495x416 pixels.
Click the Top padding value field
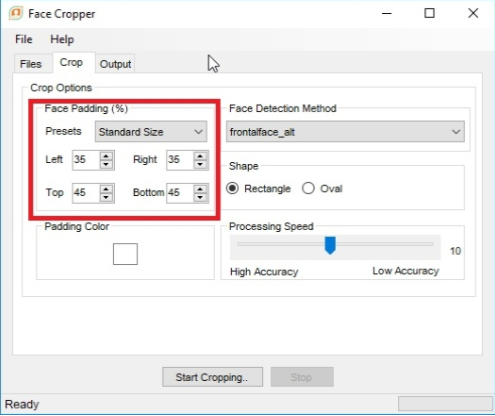click(86, 193)
